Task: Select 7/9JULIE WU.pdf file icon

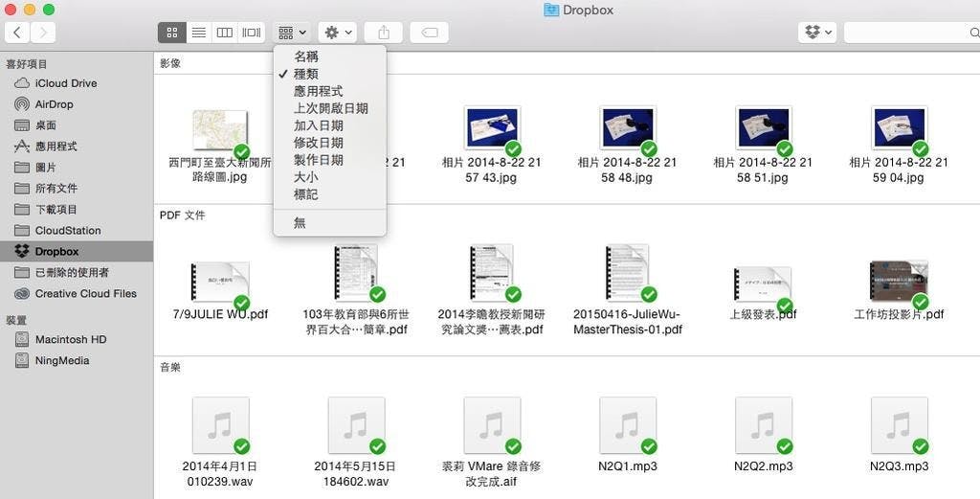Action: (220, 282)
